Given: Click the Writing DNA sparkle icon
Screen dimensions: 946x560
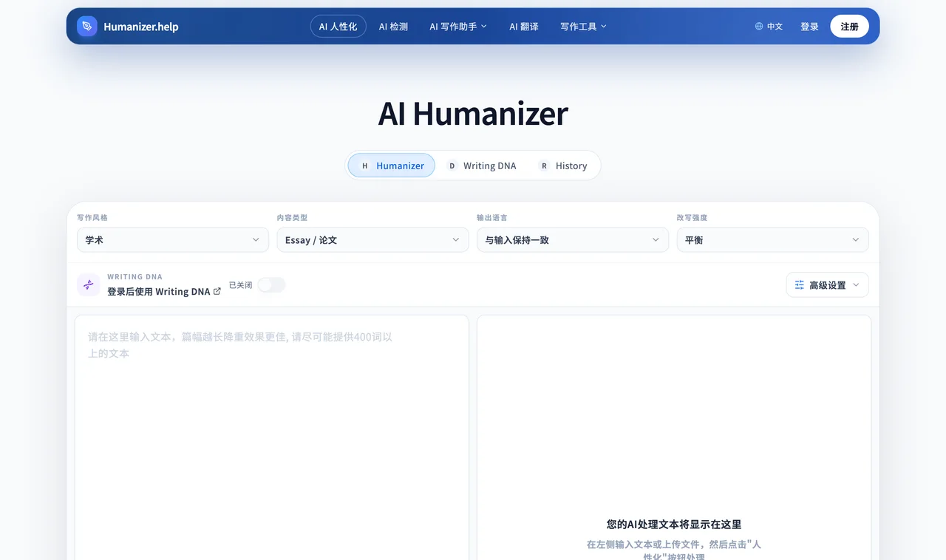Looking at the screenshot, I should click(x=89, y=284).
